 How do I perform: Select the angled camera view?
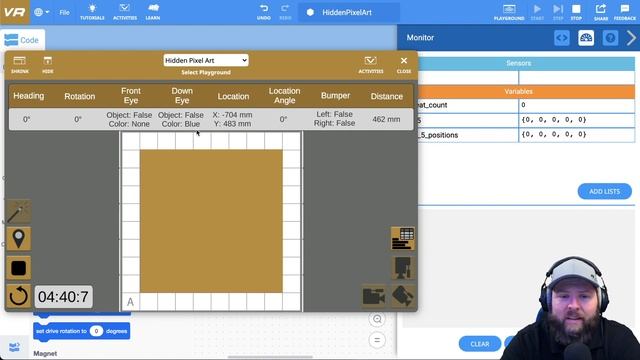point(403,296)
